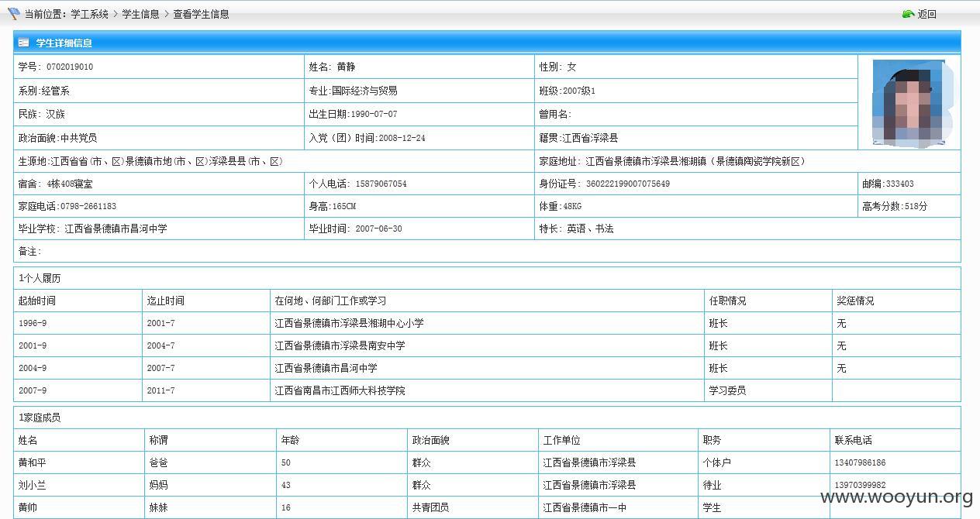The height and width of the screenshot is (519, 980).
Task: Select the 1996-9 start date cell
Action: tap(78, 323)
